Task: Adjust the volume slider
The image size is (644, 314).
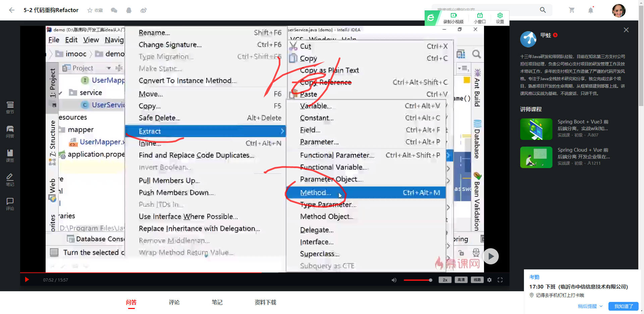Action: (x=418, y=280)
